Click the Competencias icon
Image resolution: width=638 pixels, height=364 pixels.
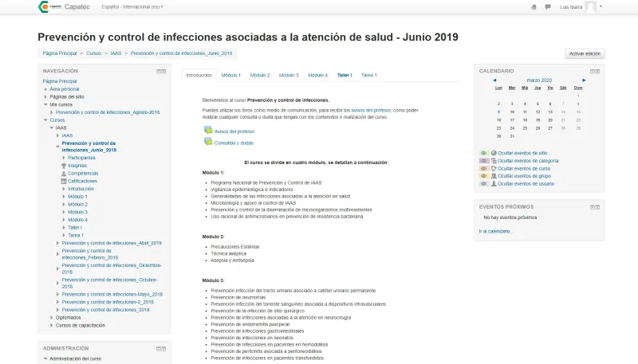coord(64,174)
